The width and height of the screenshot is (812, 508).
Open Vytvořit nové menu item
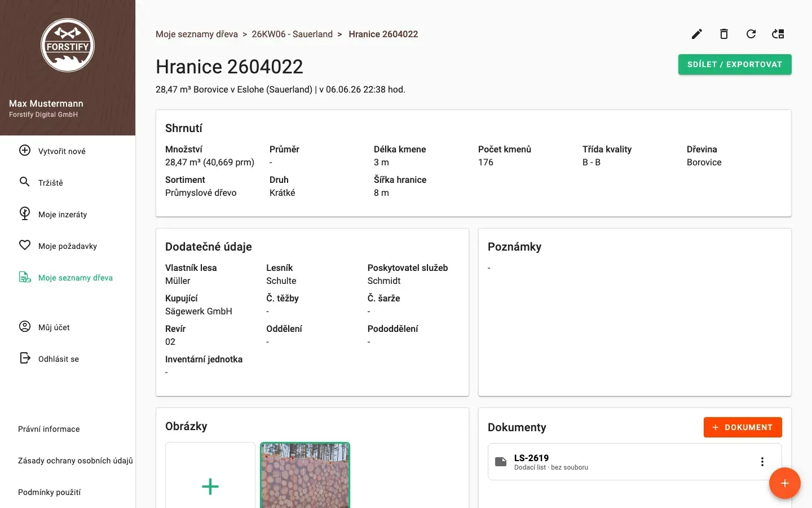pos(68,151)
